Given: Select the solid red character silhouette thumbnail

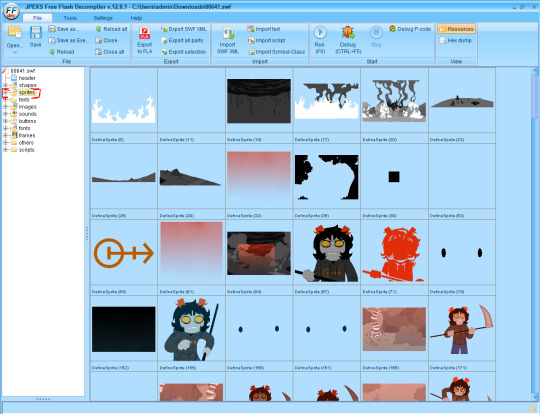Looking at the screenshot, I should tap(393, 254).
